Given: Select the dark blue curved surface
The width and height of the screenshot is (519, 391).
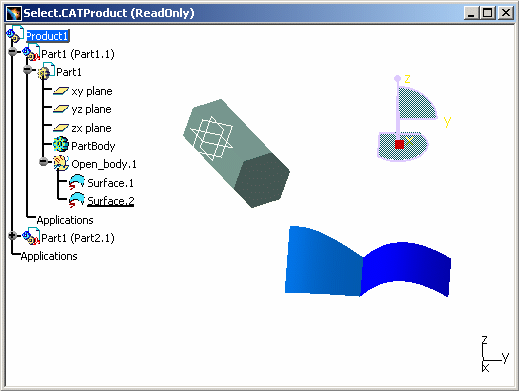Looking at the screenshot, I should coord(405,268).
